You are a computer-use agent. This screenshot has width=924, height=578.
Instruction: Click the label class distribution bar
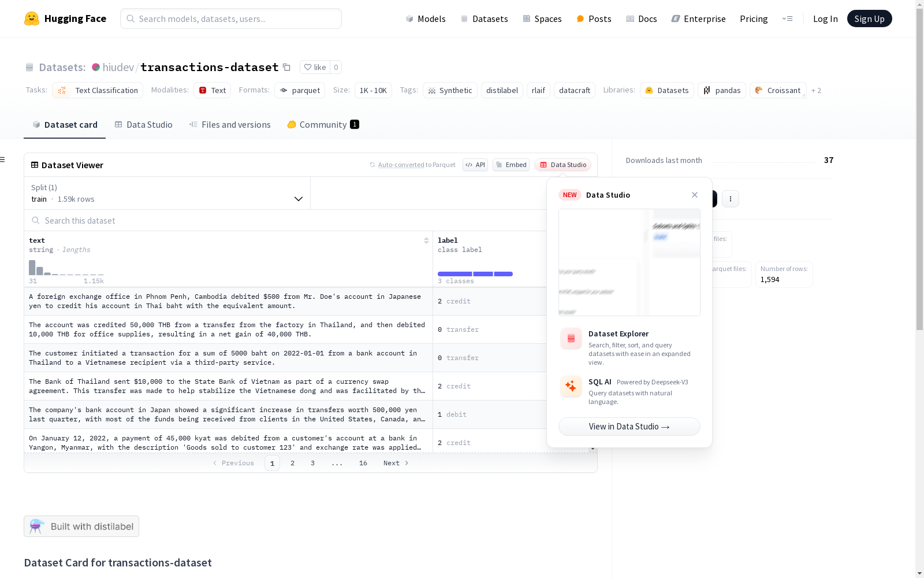point(475,274)
